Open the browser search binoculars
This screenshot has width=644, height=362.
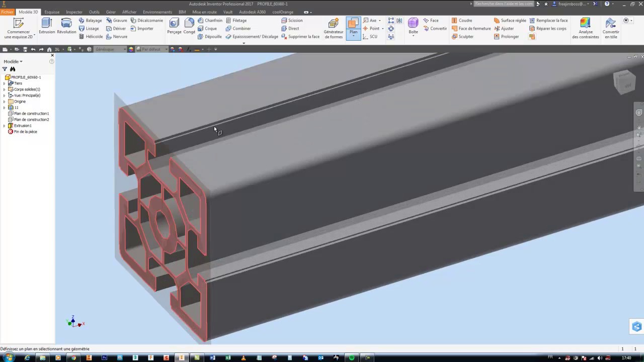pyautogui.click(x=13, y=69)
